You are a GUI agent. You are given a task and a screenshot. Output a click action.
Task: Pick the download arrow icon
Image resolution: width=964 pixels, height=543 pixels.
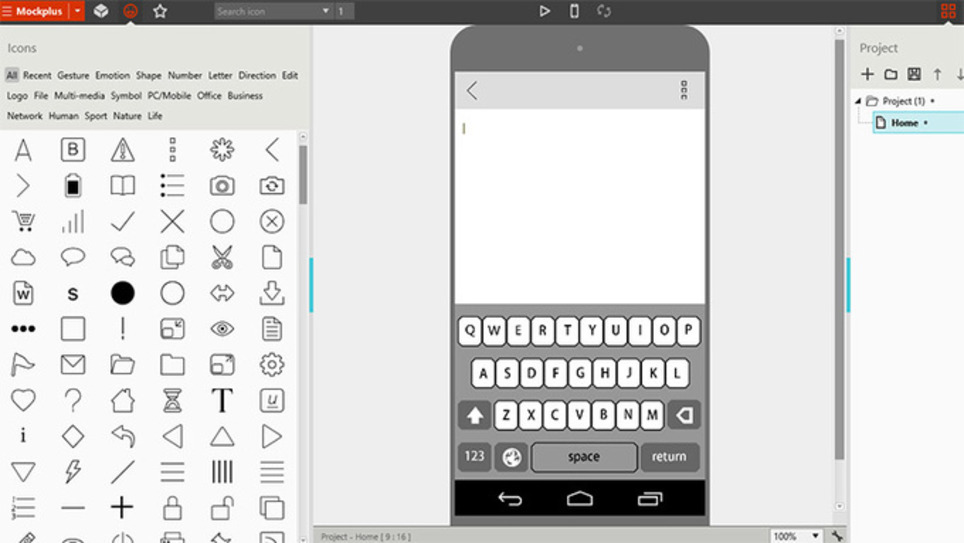272,293
